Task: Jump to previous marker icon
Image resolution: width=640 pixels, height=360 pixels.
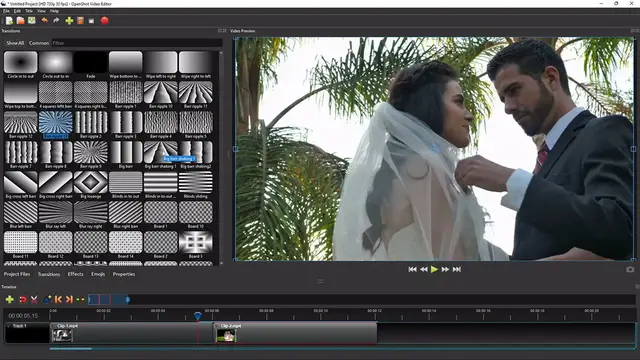Action: [58, 300]
